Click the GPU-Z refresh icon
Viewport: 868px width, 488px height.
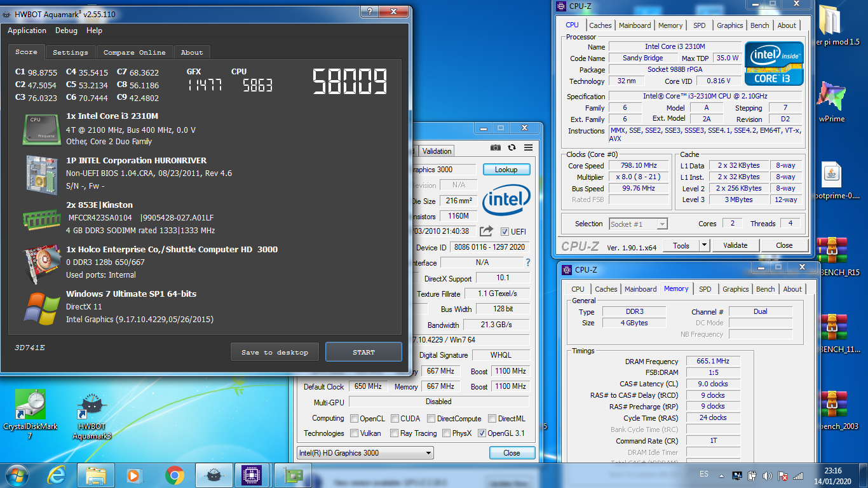512,147
